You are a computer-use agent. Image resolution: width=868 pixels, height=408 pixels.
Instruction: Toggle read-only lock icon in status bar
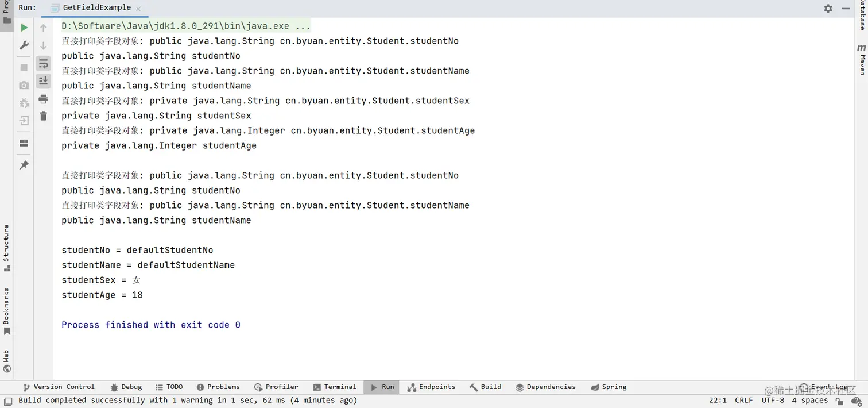point(840,401)
